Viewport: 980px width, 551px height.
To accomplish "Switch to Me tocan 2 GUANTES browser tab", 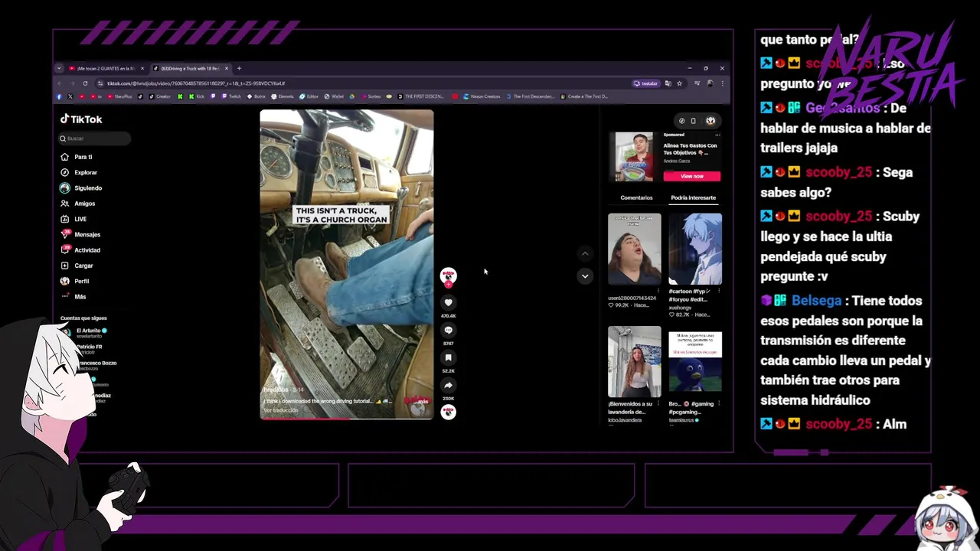I will [106, 68].
